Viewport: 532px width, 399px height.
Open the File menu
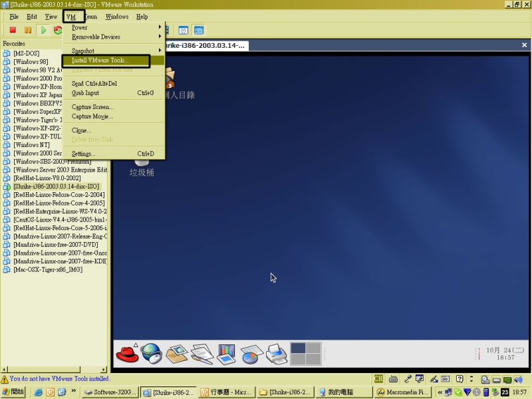pos(14,17)
